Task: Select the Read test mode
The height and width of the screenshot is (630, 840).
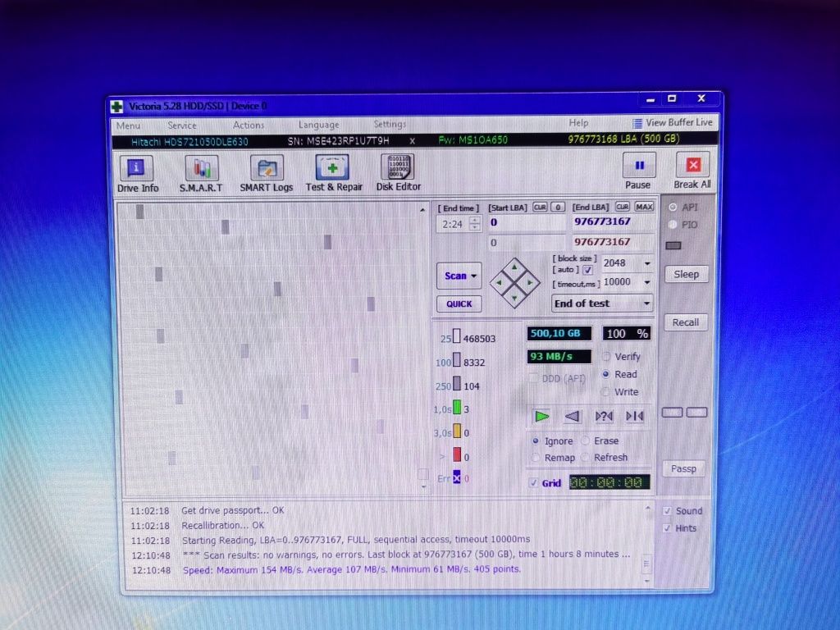Action: click(606, 374)
